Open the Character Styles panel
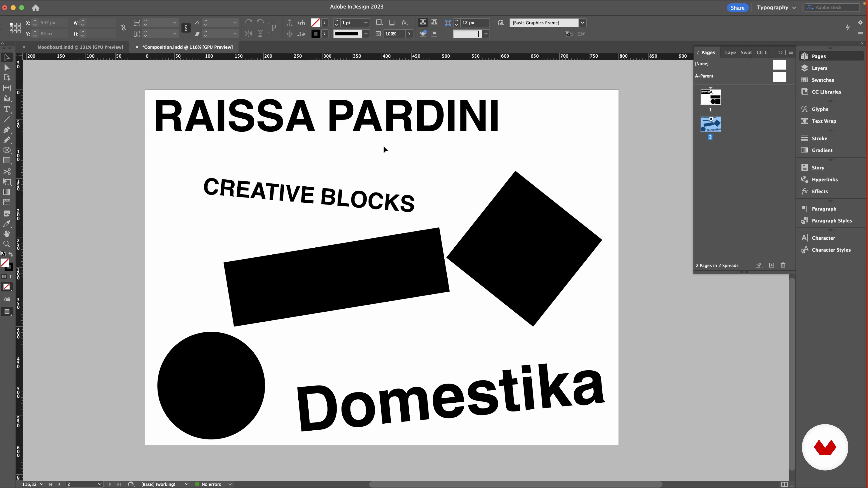Image resolution: width=868 pixels, height=488 pixels. [x=831, y=250]
